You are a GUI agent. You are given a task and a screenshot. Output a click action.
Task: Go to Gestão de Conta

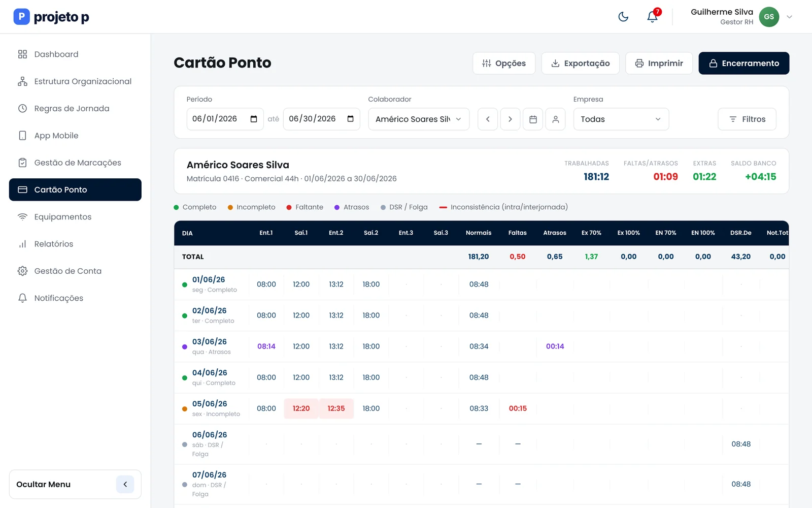pos(75,271)
